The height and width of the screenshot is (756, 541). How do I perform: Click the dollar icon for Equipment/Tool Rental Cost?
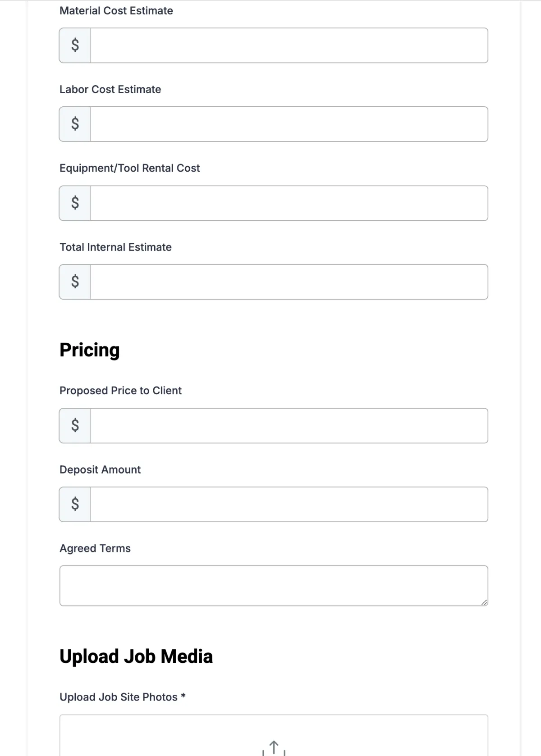tap(75, 203)
